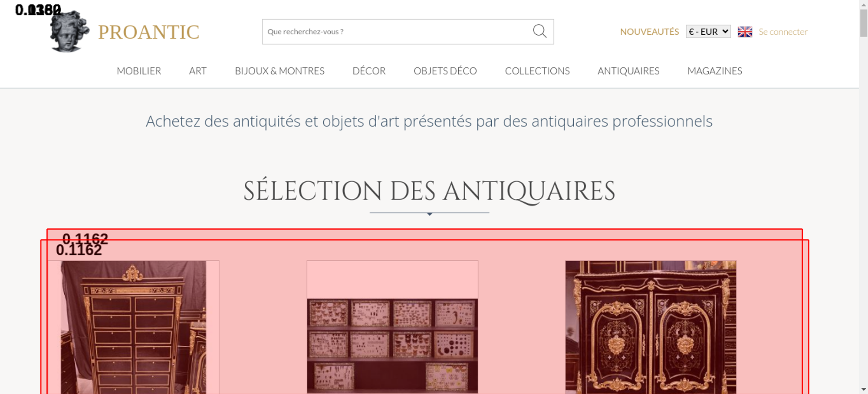
Task: Open the Magazines menu
Action: coord(715,71)
